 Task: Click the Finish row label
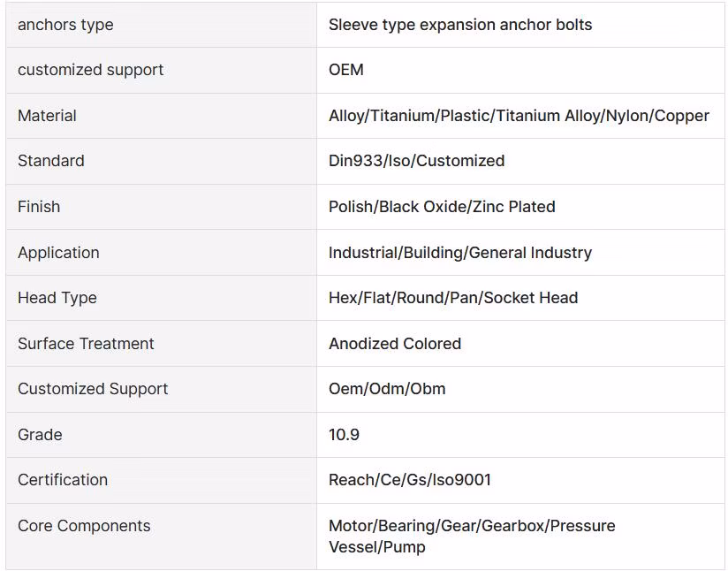point(39,206)
